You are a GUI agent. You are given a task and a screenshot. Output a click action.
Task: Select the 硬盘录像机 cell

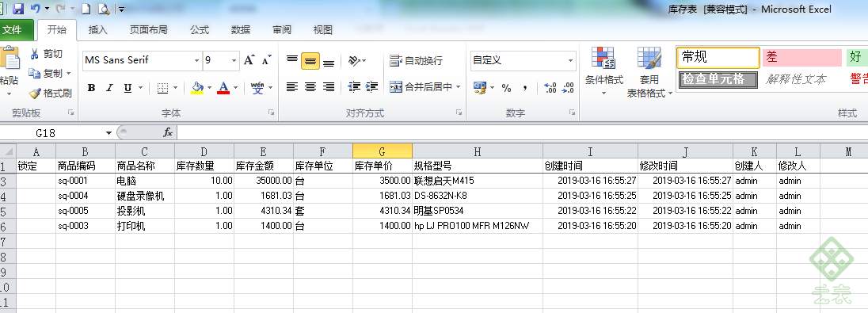145,196
